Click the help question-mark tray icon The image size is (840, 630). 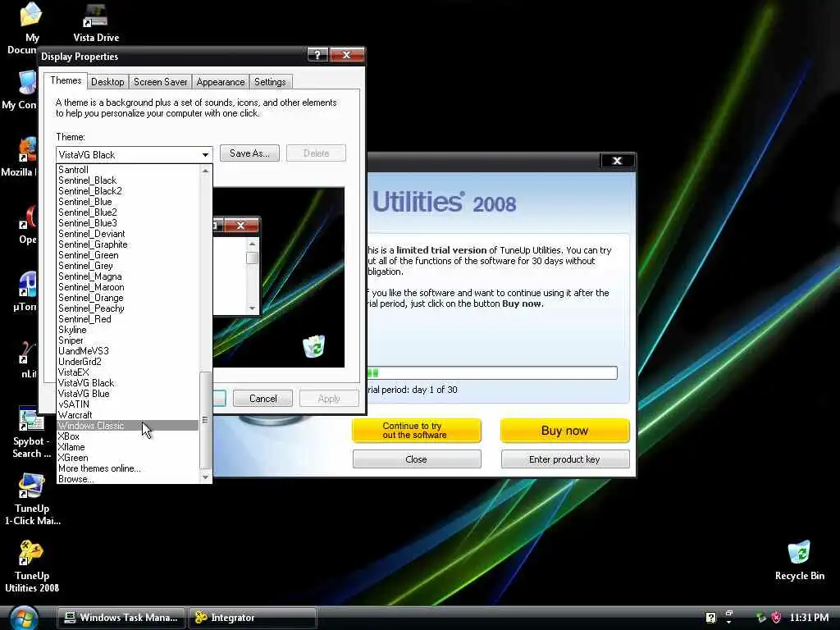[710, 618]
